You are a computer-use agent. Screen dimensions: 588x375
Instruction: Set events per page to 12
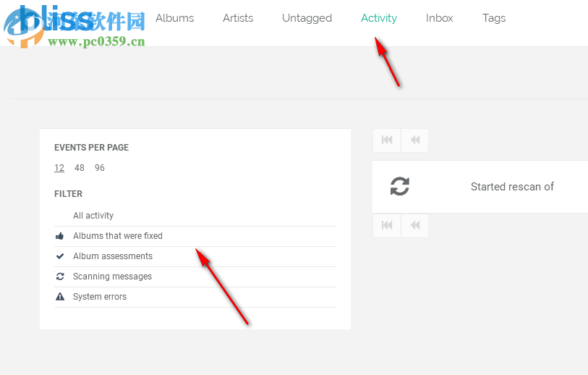coord(59,168)
